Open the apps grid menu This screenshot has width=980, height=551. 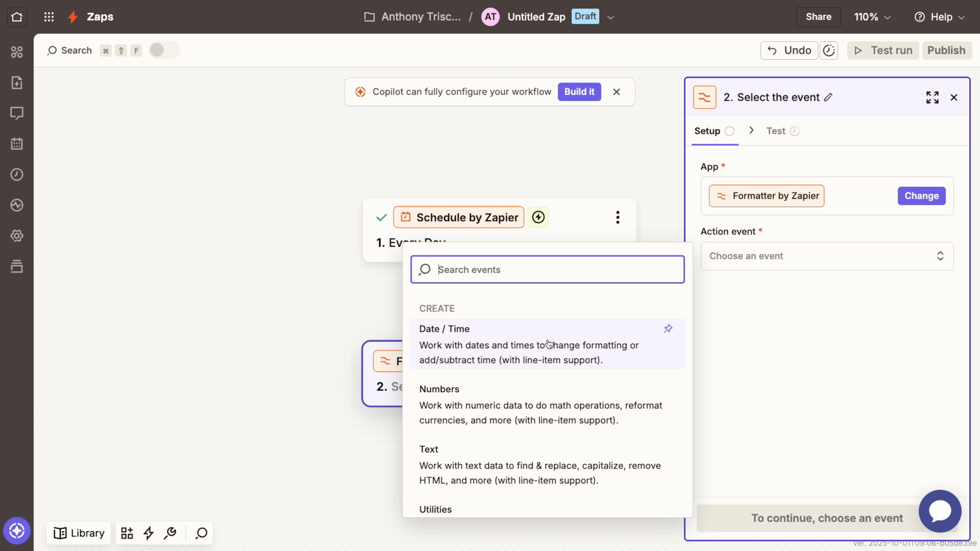pyautogui.click(x=49, y=17)
